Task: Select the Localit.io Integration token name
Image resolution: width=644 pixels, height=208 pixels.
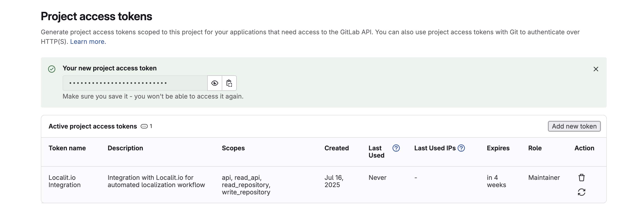Action: click(64, 181)
